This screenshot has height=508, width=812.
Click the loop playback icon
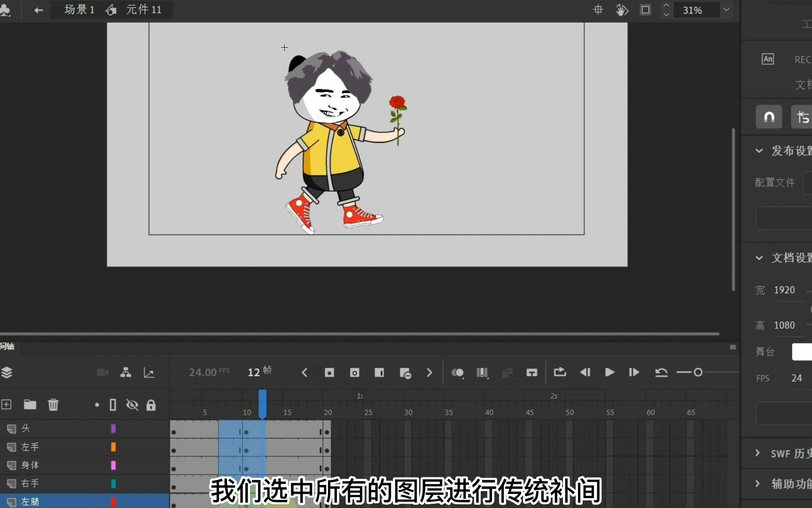tap(559, 372)
